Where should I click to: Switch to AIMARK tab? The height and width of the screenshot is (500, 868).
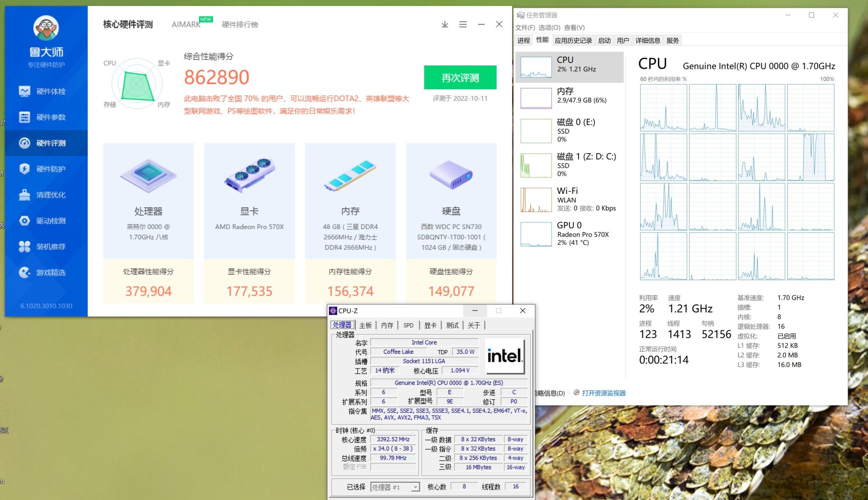click(186, 24)
